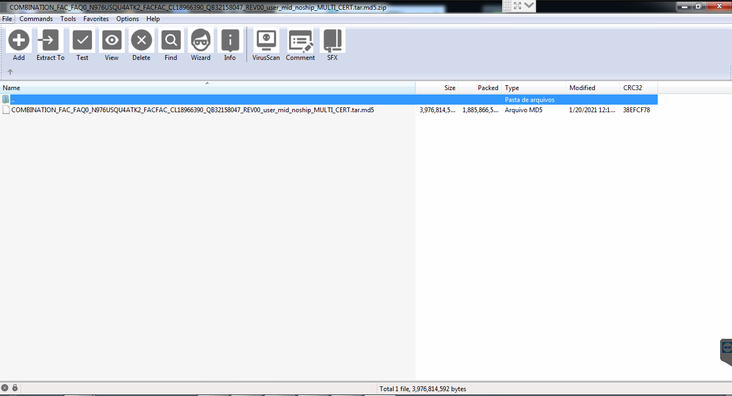Image resolution: width=732 pixels, height=396 pixels.
Task: Maximize the WinRAR window
Action: [x=698, y=7]
